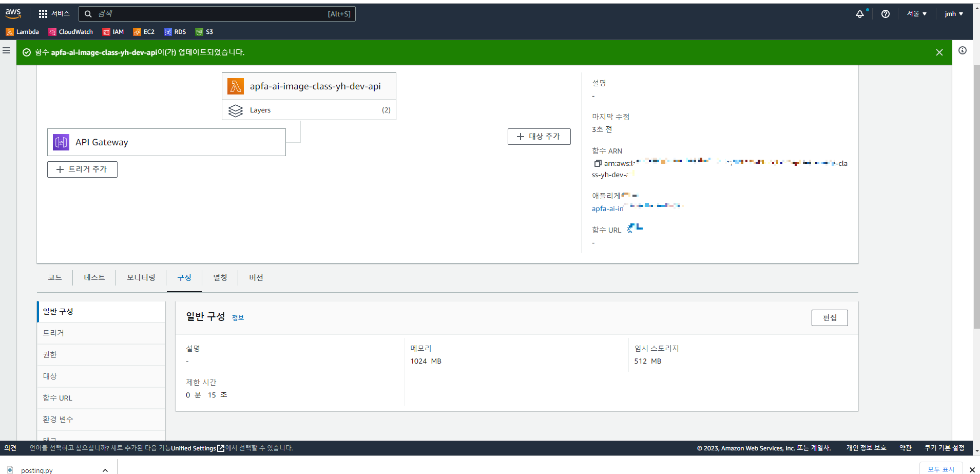Screen dimensions: 980x474
Task: Open the 개인 정보 보호 footer link
Action: [866, 448]
